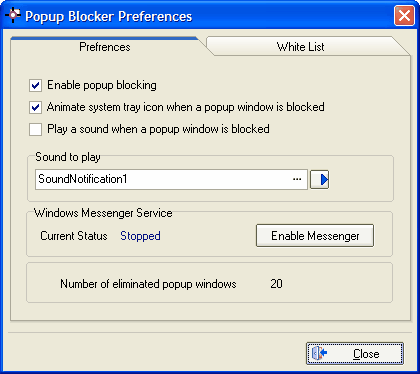The height and width of the screenshot is (374, 420).
Task: Switch to the White List tab
Action: 301,47
